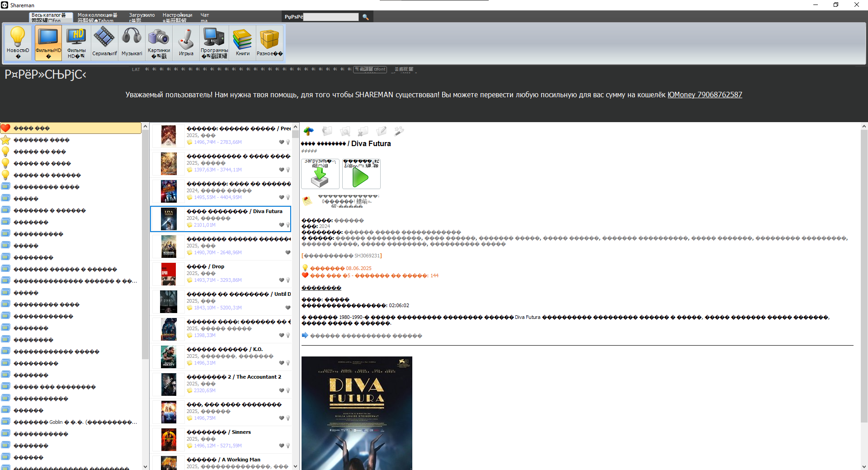The height and width of the screenshot is (470, 868).
Task: Open the Сериалы film strip category
Action: click(104, 43)
